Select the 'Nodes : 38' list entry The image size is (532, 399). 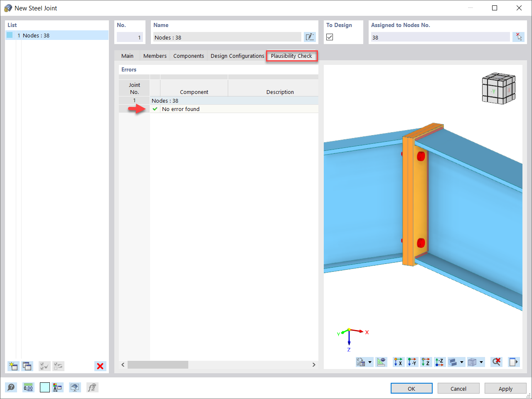tap(57, 35)
